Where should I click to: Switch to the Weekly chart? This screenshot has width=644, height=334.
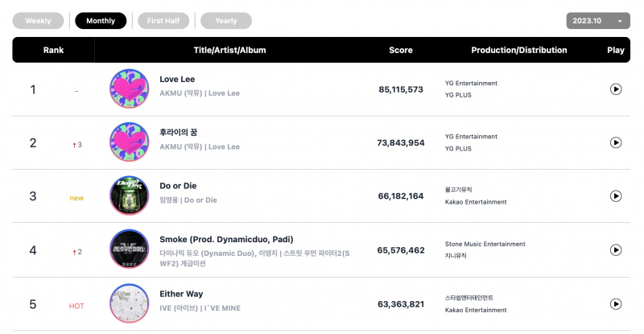tap(38, 21)
